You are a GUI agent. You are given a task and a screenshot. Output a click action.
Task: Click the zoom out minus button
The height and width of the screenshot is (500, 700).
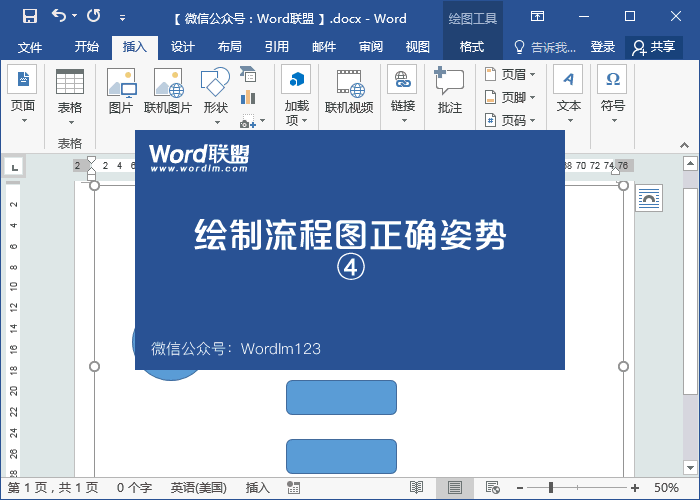[520, 488]
